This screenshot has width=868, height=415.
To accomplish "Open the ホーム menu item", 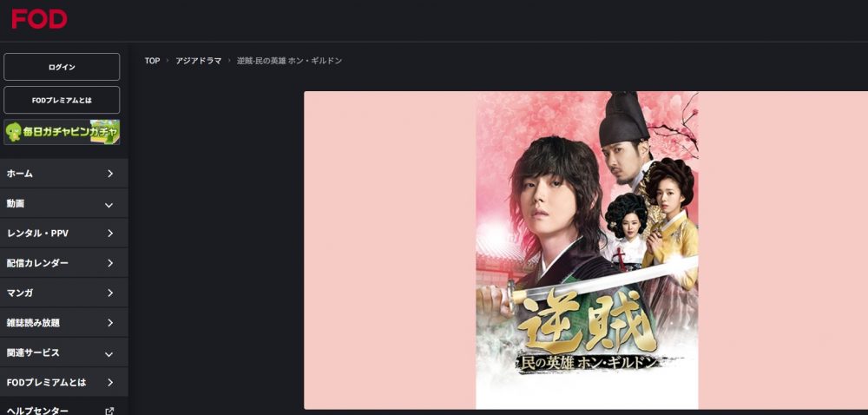I will tap(63, 174).
